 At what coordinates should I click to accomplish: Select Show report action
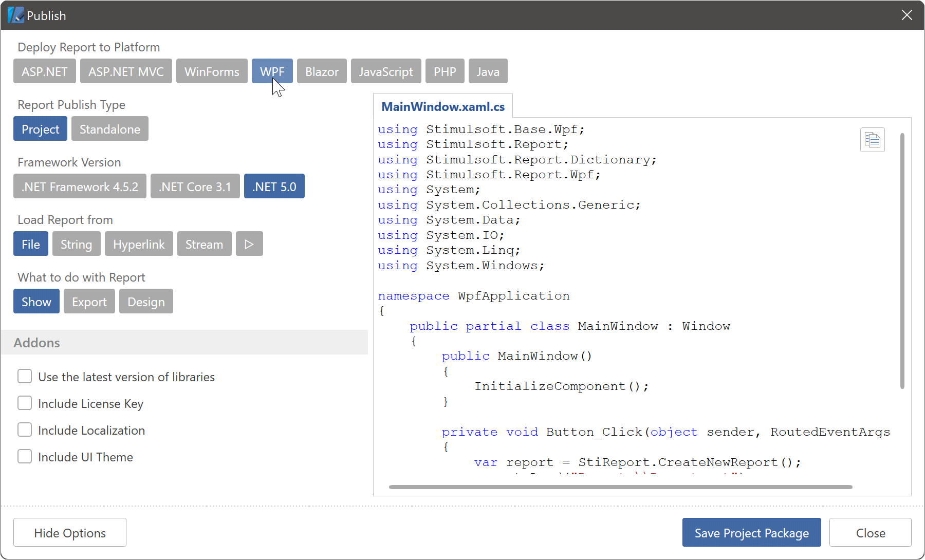[x=36, y=302]
